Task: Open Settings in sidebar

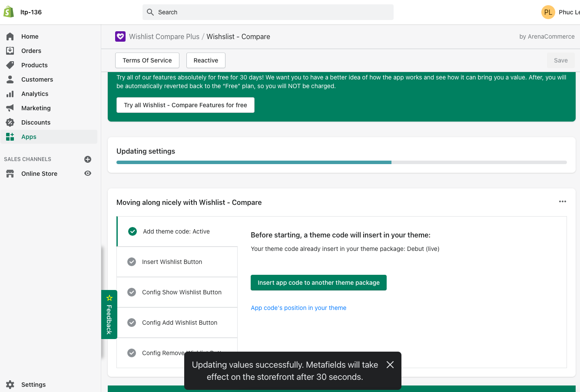Action: coord(49,385)
